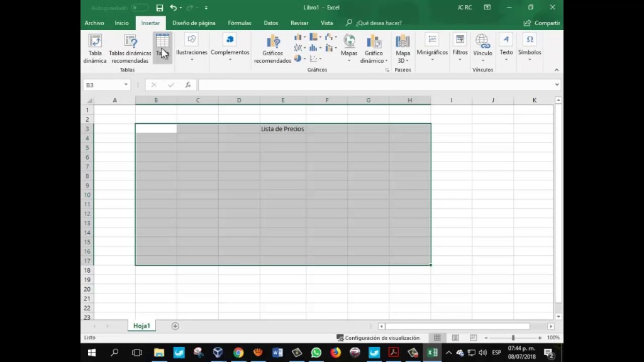Open the Name Box dropdown arrow
644x362 pixels.
tap(126, 85)
